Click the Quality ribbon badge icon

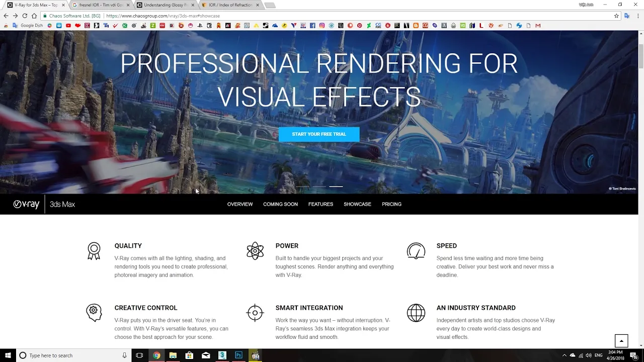(94, 251)
